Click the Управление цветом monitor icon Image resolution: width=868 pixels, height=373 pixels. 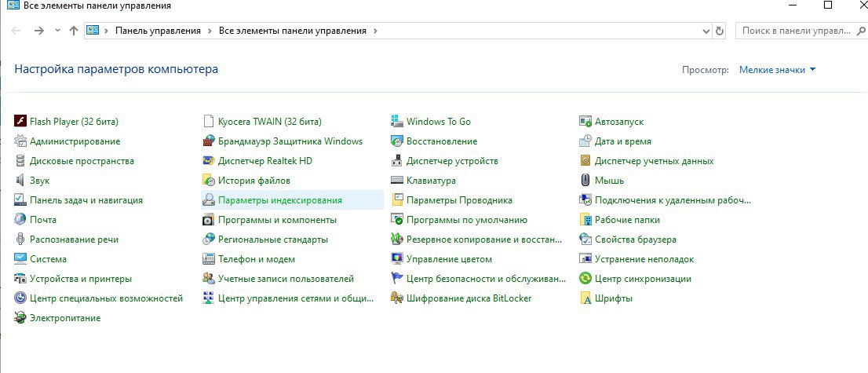pyautogui.click(x=397, y=259)
